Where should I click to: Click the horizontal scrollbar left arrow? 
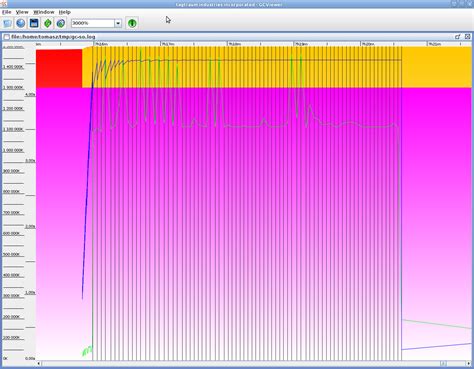39,363
